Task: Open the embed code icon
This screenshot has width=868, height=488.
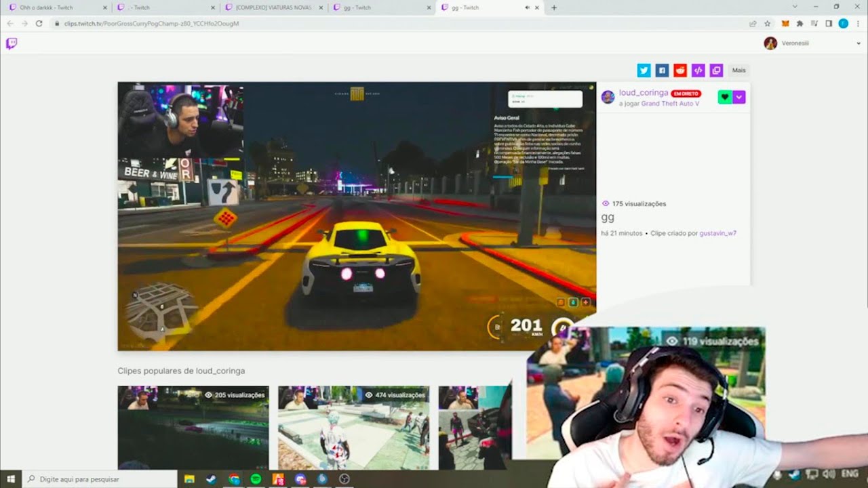Action: [698, 70]
